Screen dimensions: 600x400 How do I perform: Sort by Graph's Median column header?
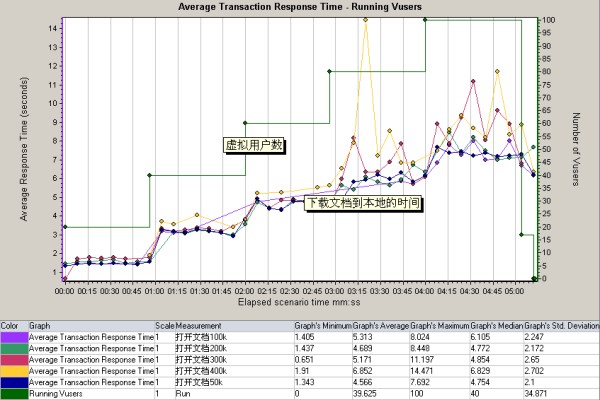[x=497, y=326]
